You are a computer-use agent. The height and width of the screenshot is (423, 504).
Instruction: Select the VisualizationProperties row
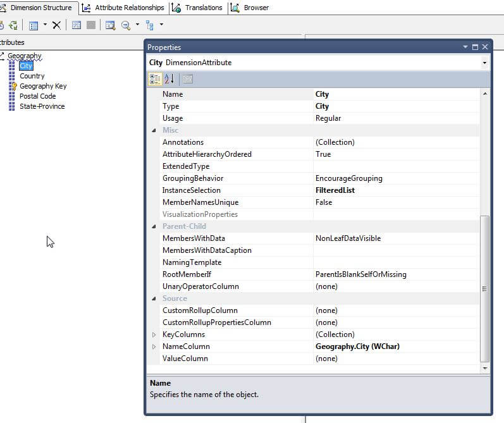click(319, 214)
